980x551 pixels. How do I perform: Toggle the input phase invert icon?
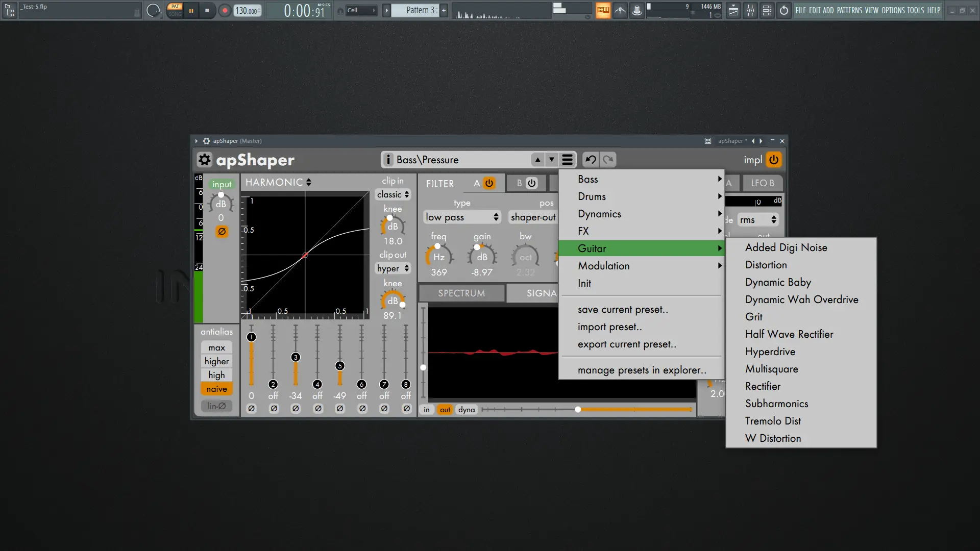(x=222, y=231)
